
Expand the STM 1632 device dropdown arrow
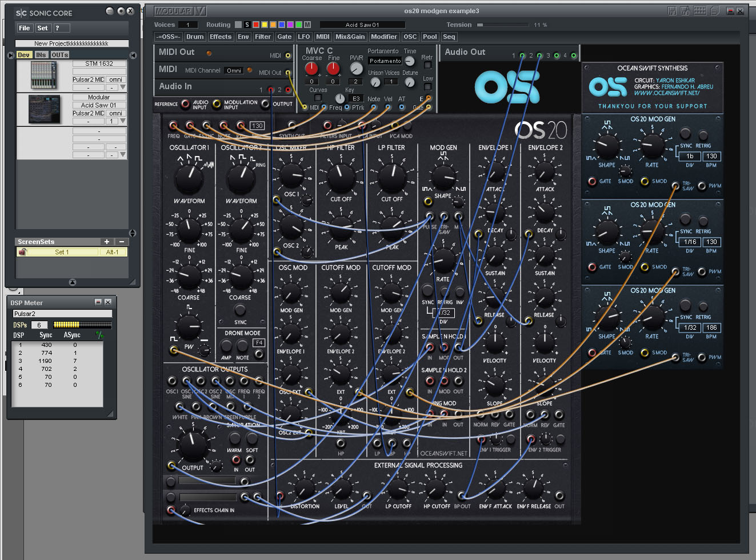(x=123, y=87)
